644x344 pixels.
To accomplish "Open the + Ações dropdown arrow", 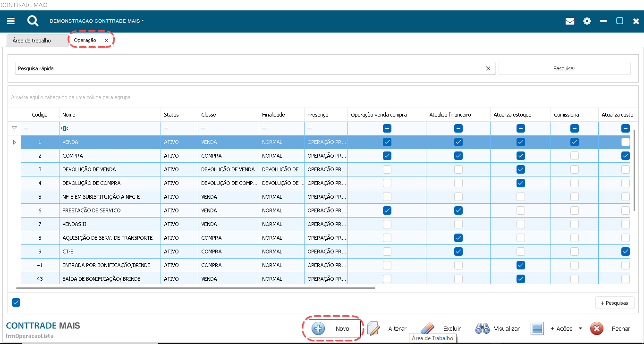I will point(580,329).
